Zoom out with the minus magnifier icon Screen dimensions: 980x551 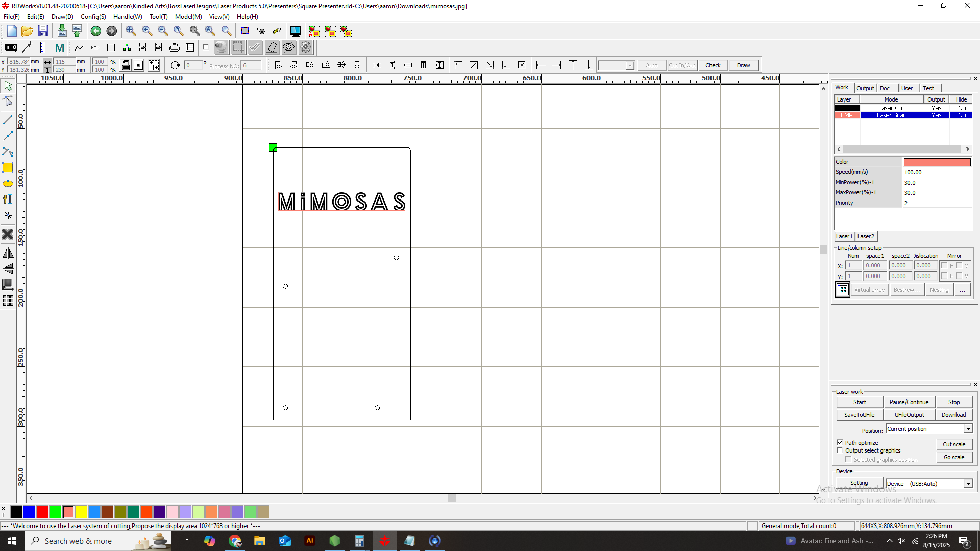(163, 31)
